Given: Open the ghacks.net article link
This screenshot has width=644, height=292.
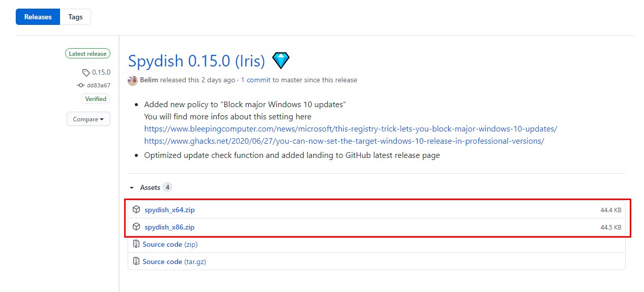Looking at the screenshot, I should coord(344,141).
